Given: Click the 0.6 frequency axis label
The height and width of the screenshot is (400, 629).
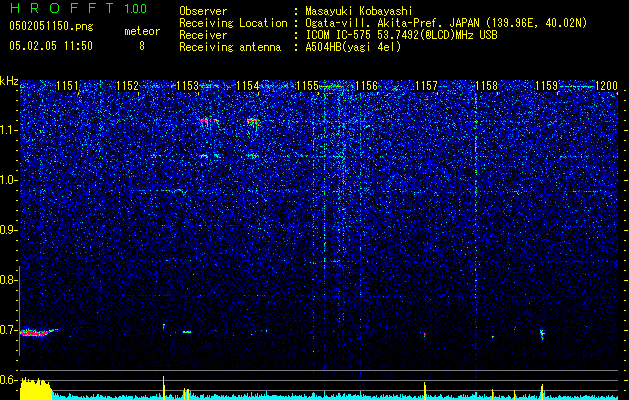Looking at the screenshot, I should (x=9, y=380).
